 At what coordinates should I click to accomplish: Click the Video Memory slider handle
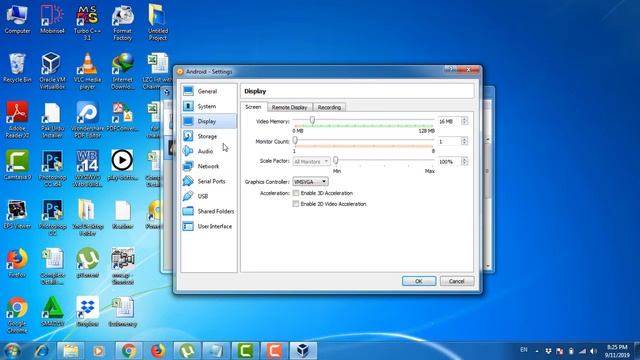[312, 120]
